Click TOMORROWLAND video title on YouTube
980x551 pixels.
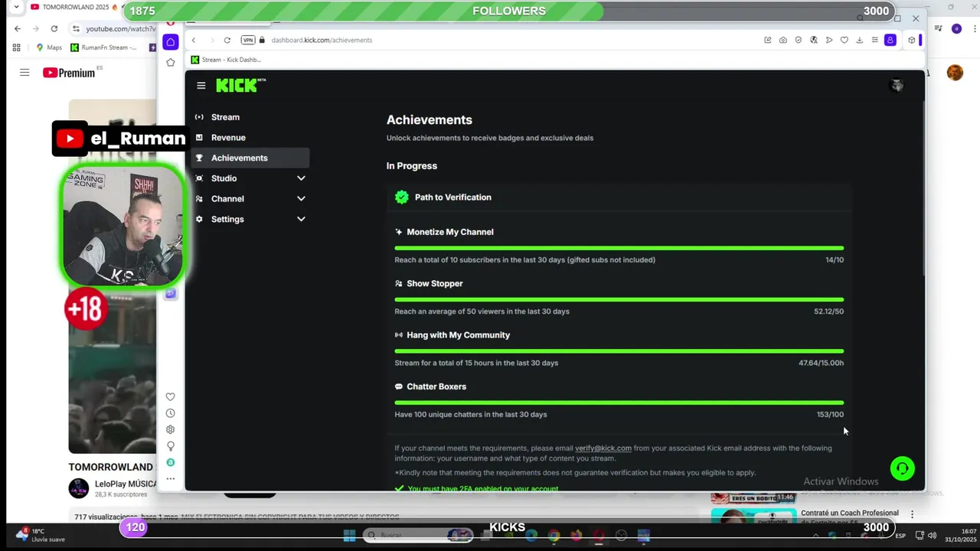coord(110,467)
